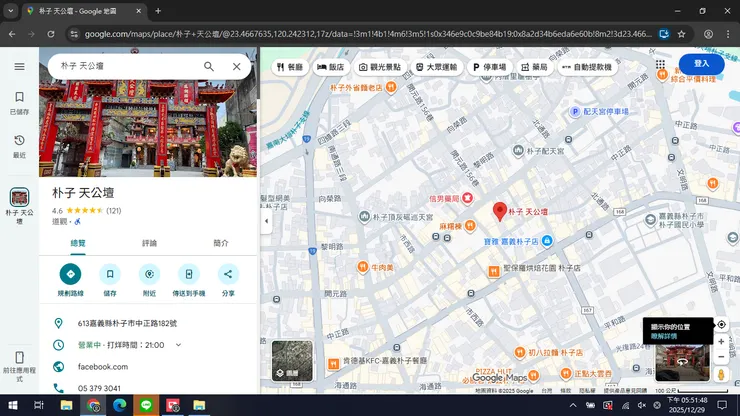Open recent history icon in sidebar
Image resolution: width=740 pixels, height=416 pixels.
point(19,146)
